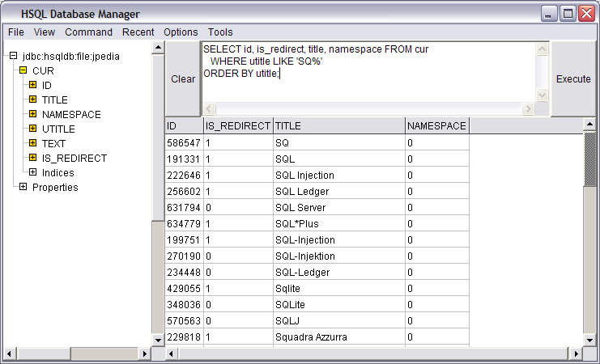Expand the TITLE column node
The width and height of the screenshot is (600, 364).
(33, 99)
